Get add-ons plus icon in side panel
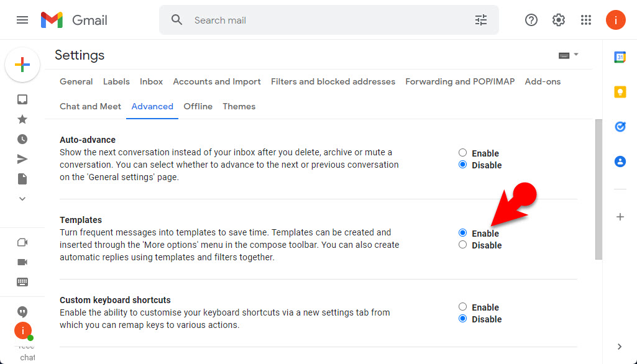This screenshot has width=637, height=364. tap(620, 217)
